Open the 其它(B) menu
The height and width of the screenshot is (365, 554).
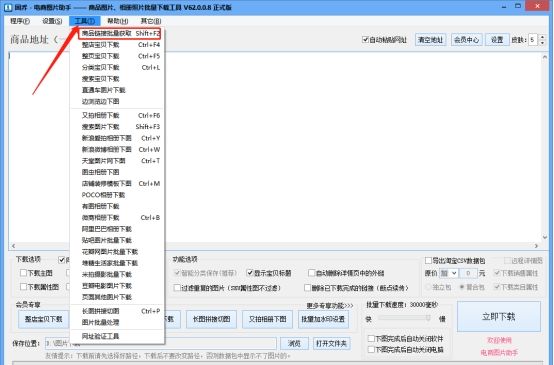point(151,21)
